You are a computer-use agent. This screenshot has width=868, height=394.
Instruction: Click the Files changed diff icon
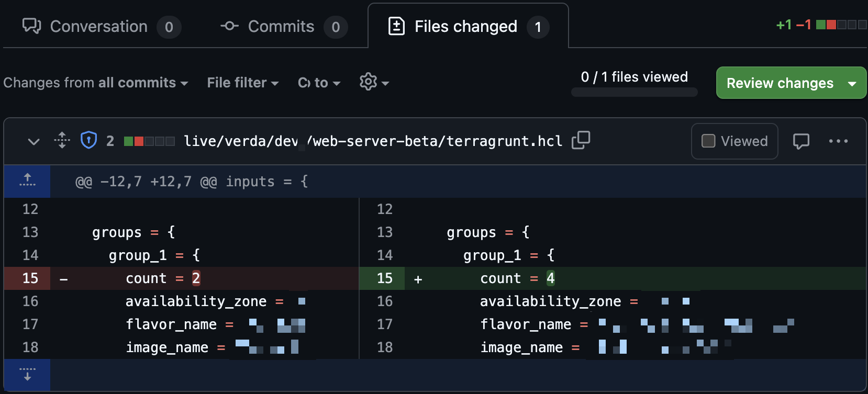(396, 26)
